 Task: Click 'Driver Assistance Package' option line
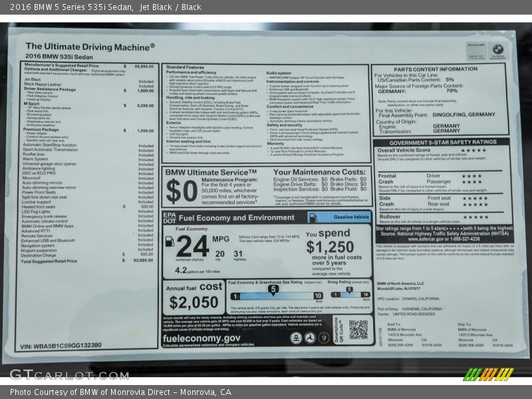click(50, 89)
